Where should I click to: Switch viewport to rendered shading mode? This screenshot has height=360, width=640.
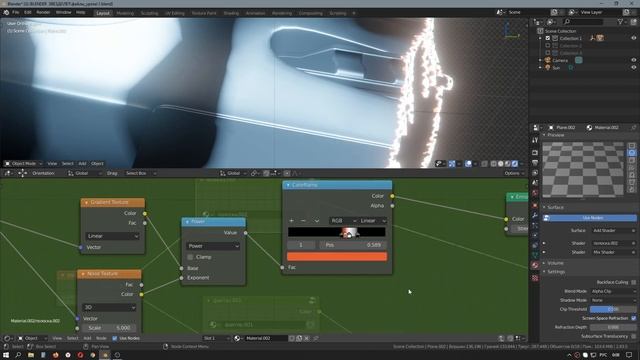515,164
